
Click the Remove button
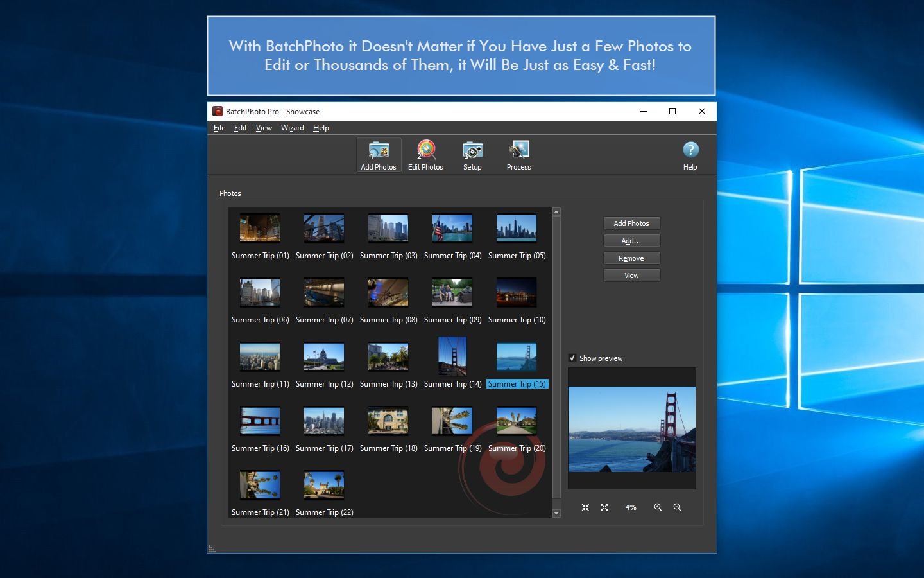click(631, 258)
